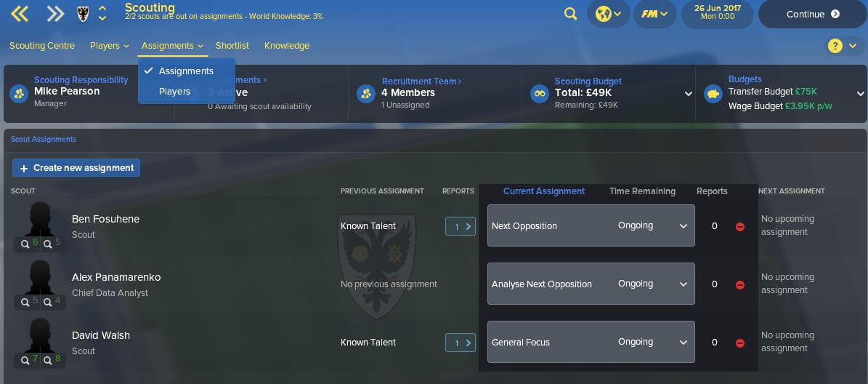The height and width of the screenshot is (384, 868).
Task: Click the club badge icon in header
Action: click(83, 14)
